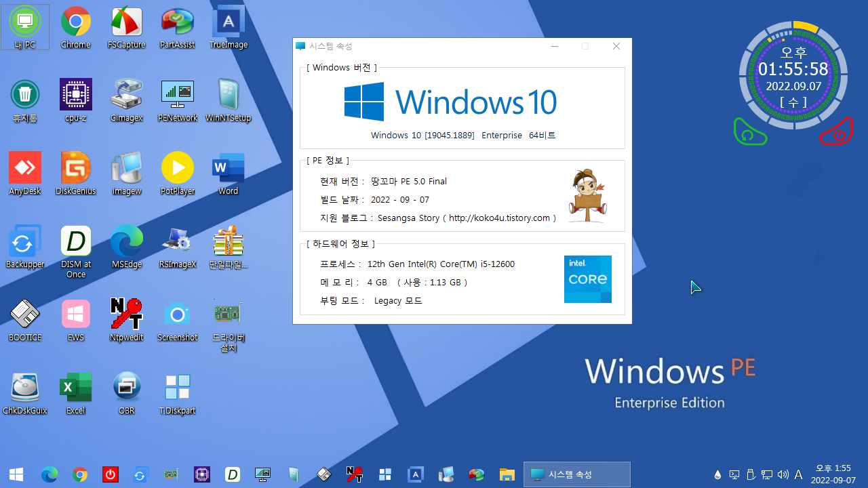Open Word desktop shortcut
Screen dimensions: 868x488
point(229,174)
